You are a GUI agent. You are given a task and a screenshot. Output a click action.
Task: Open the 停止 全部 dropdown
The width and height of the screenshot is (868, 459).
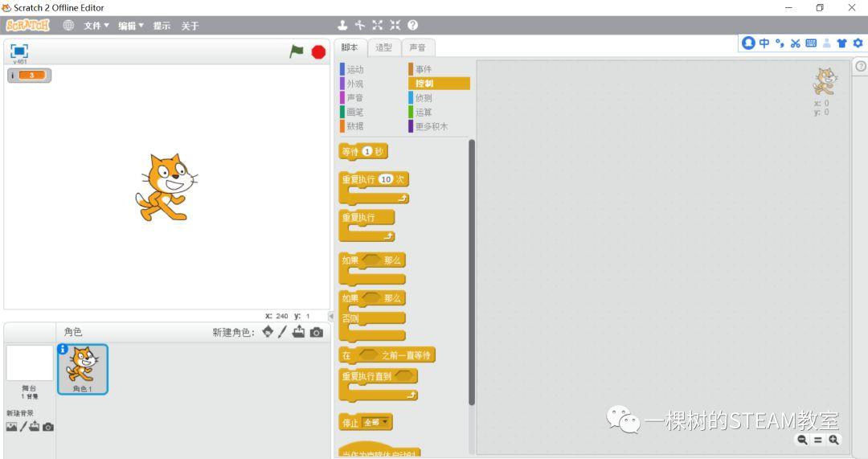click(x=376, y=423)
